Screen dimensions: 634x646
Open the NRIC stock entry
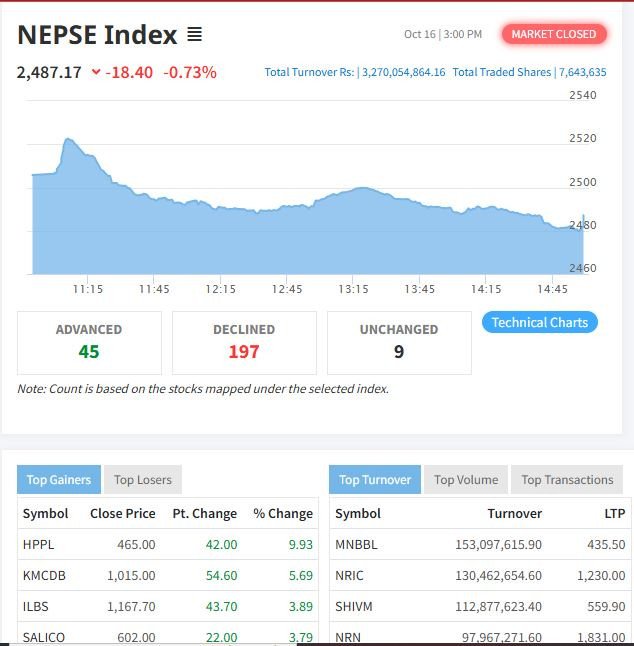click(x=348, y=576)
